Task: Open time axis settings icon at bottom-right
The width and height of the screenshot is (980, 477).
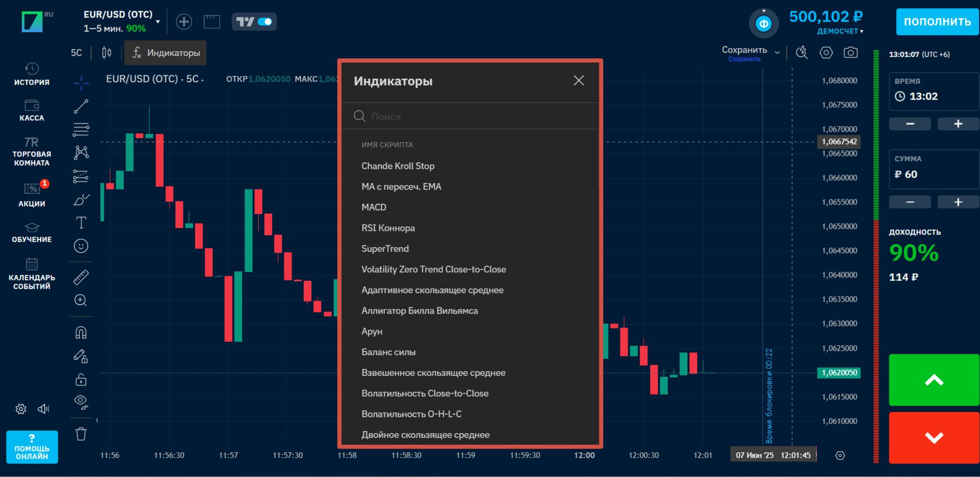Action: [x=840, y=455]
